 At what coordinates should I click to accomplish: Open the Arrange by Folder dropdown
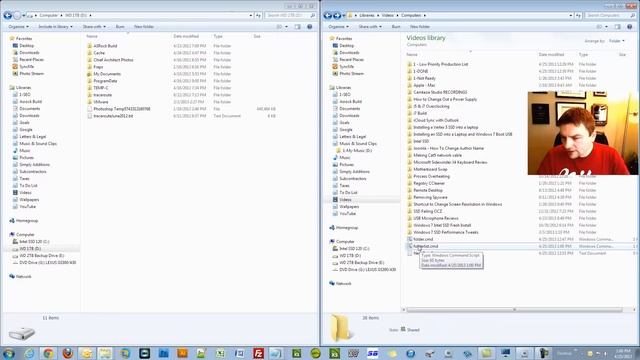617,41
